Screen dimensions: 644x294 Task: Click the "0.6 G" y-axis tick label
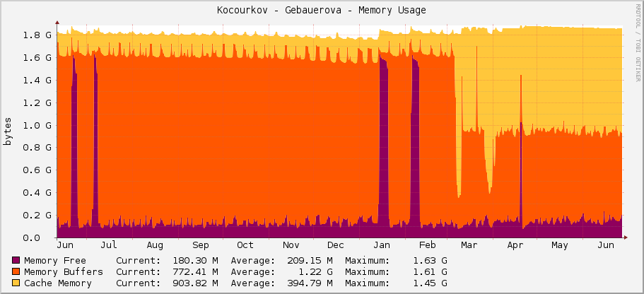click(x=37, y=170)
